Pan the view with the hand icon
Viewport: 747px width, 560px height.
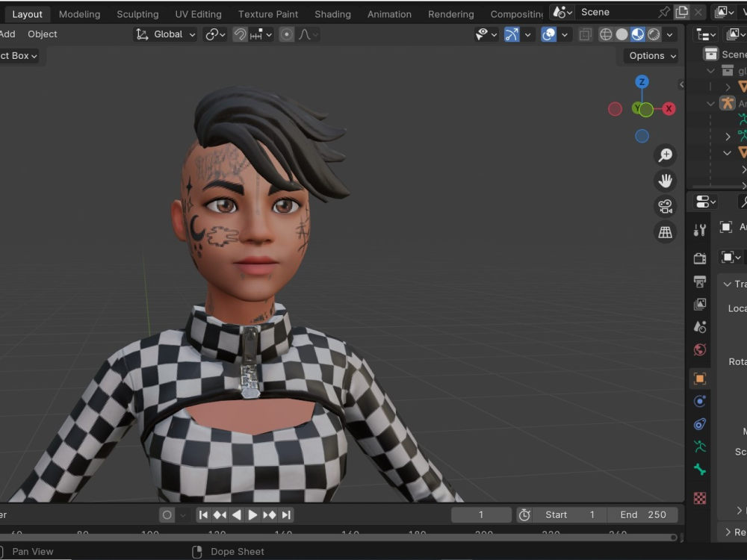click(x=666, y=181)
